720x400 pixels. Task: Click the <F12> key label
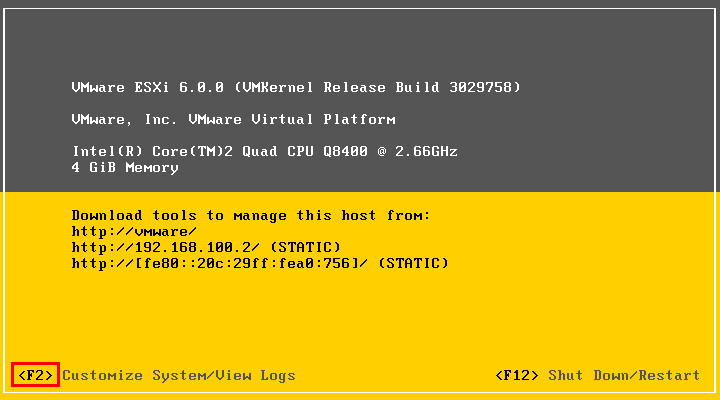tap(517, 376)
